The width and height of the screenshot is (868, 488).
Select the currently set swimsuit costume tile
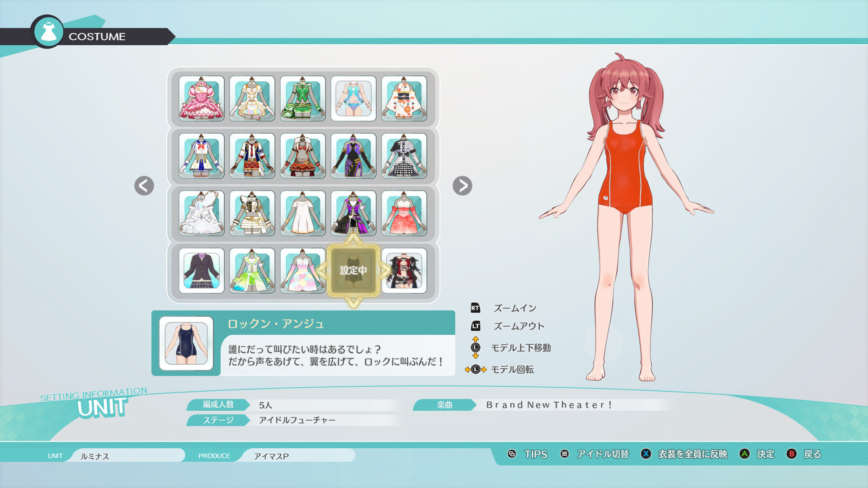click(x=354, y=271)
